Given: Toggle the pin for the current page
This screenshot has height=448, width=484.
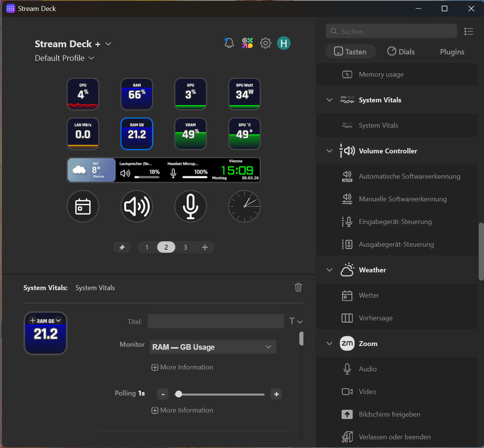Looking at the screenshot, I should pos(122,247).
